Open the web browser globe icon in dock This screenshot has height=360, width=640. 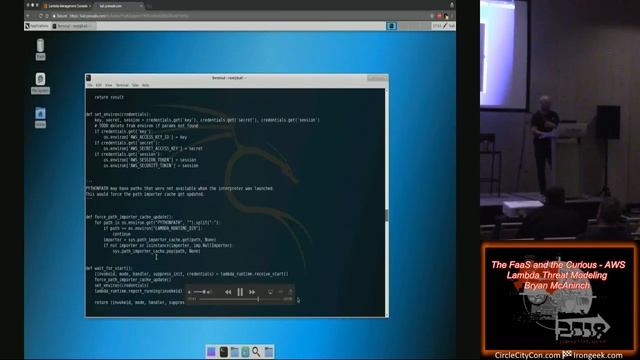coord(245,351)
